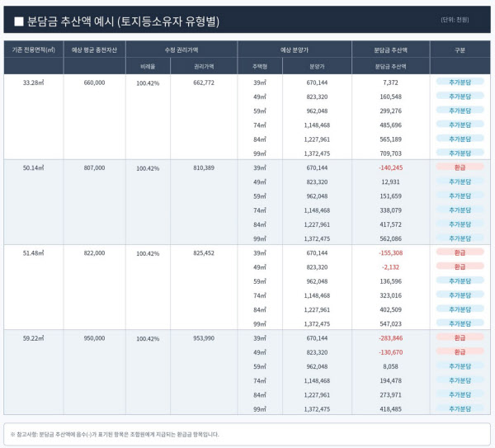Select the red -130,670 refund amount

tap(390, 352)
